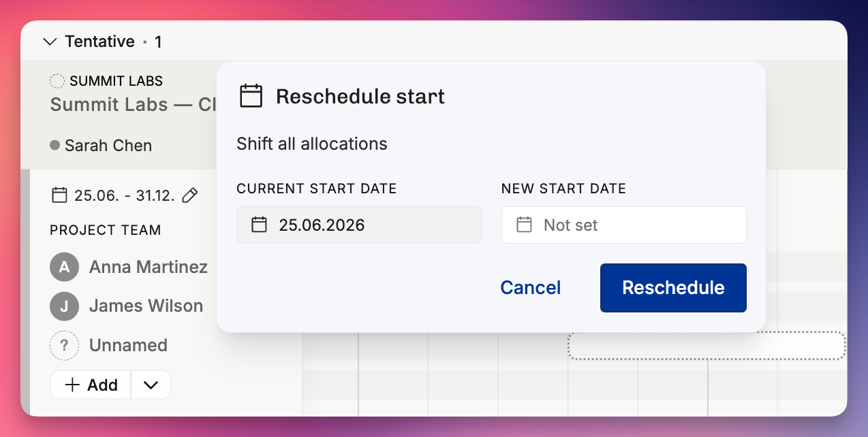Image resolution: width=868 pixels, height=437 pixels.
Task: Confirm with the Reschedule button
Action: coord(673,288)
